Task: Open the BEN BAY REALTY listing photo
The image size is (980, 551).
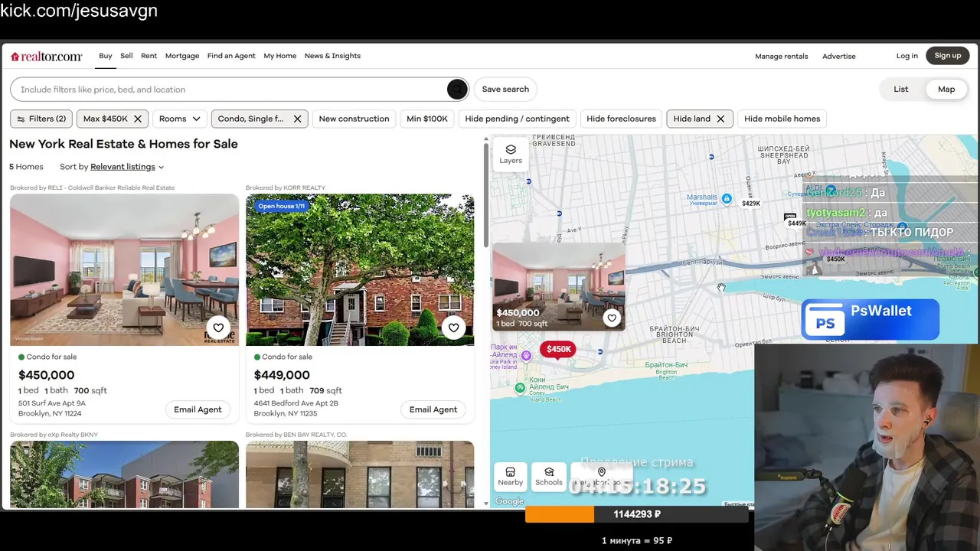Action: point(360,474)
